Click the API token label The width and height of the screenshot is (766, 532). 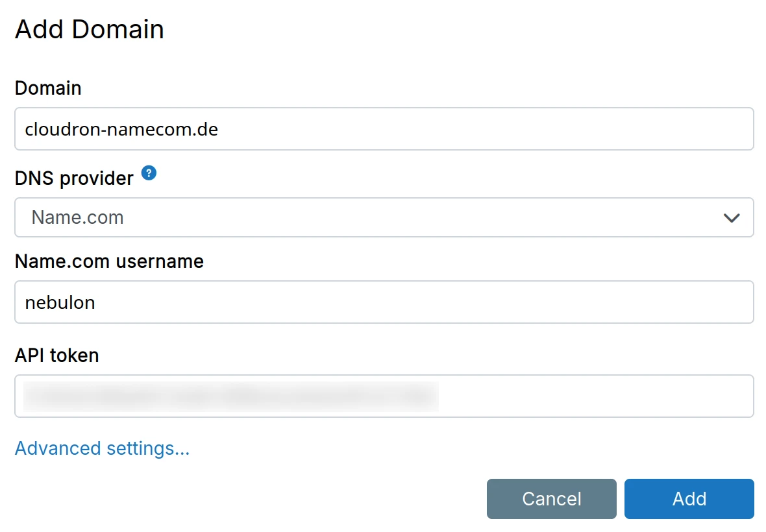pyautogui.click(x=56, y=355)
